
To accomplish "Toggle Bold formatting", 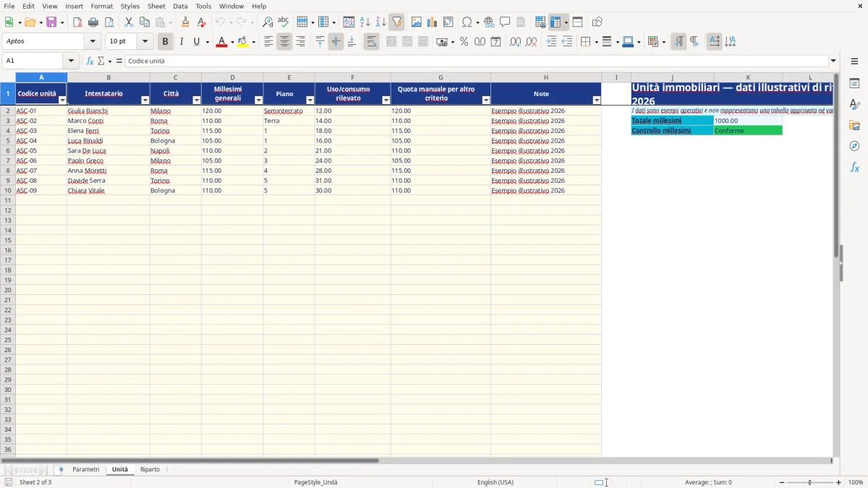I will click(165, 42).
